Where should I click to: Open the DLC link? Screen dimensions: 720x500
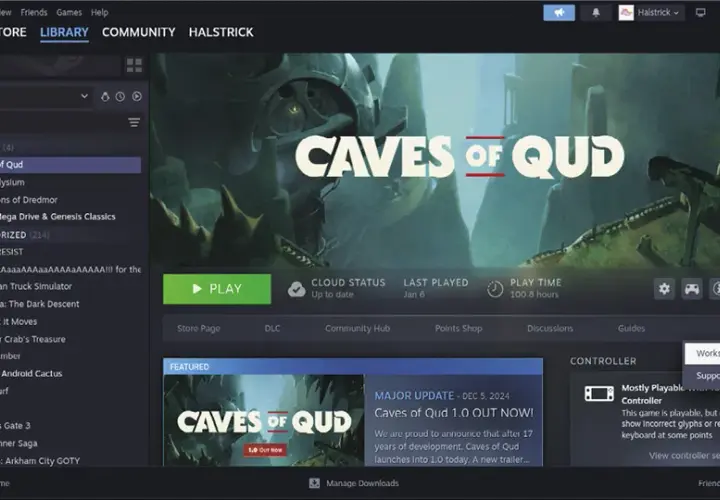(272, 328)
